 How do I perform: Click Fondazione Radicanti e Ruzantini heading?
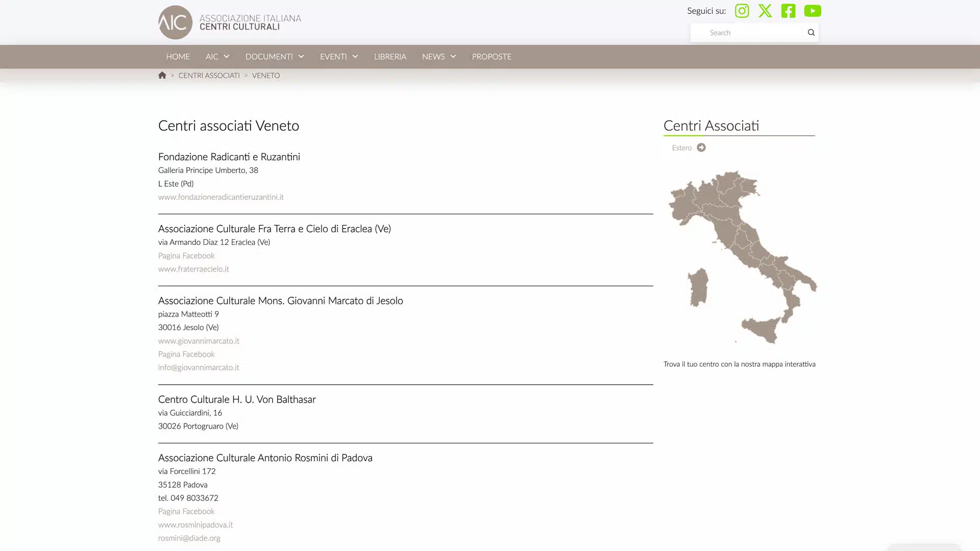pos(229,157)
